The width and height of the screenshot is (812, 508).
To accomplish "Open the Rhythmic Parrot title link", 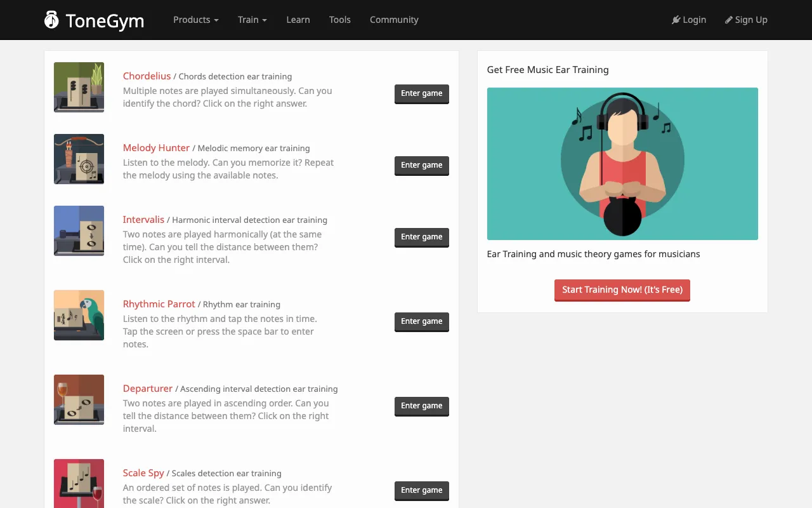I will (x=159, y=304).
